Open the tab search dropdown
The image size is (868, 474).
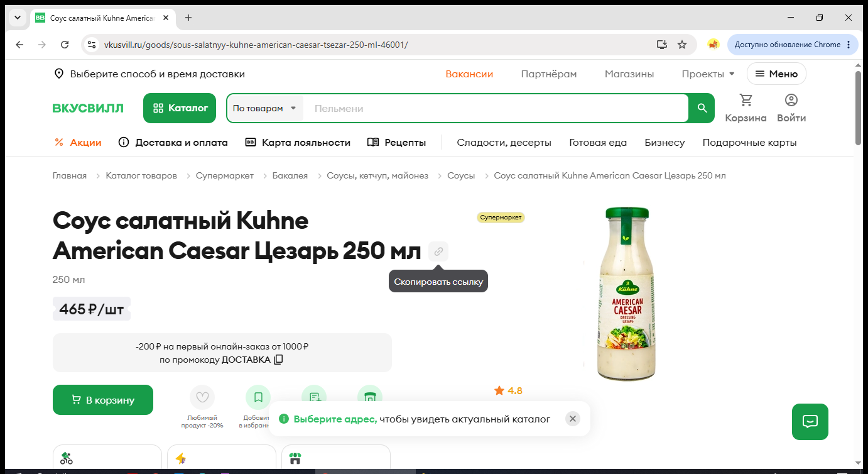point(18,18)
